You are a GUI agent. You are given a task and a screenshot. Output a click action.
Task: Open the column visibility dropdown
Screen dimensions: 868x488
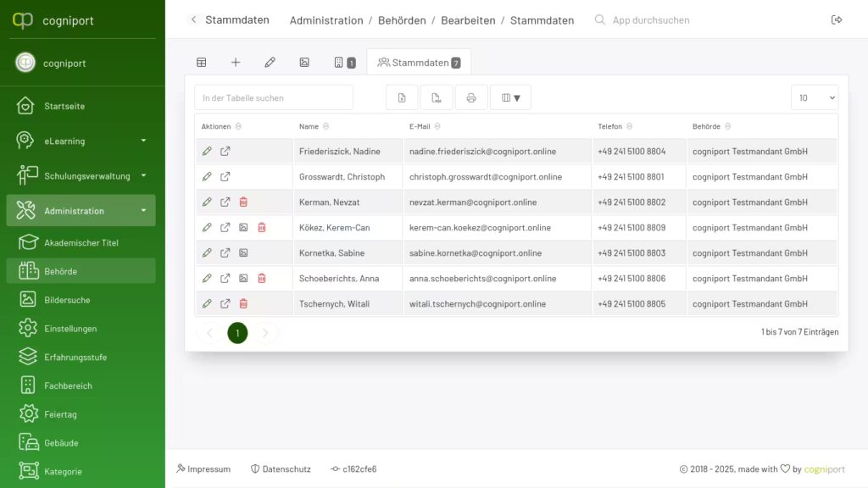[510, 97]
